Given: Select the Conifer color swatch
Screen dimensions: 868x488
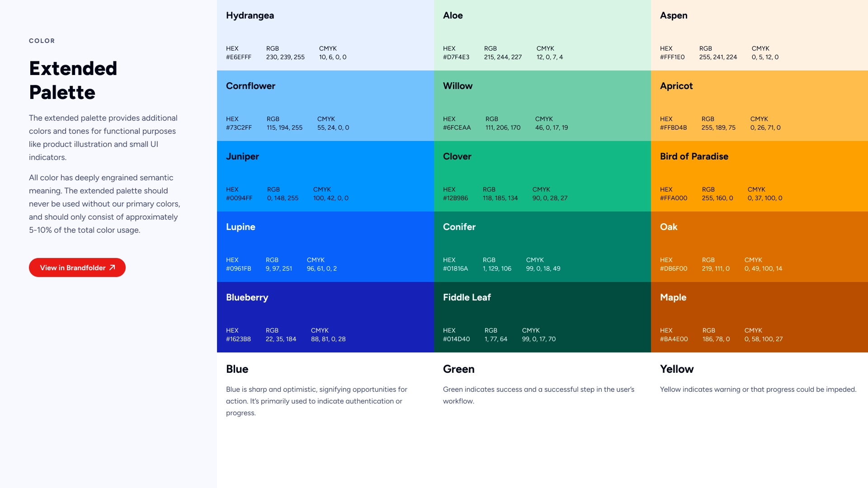Looking at the screenshot, I should (542, 247).
